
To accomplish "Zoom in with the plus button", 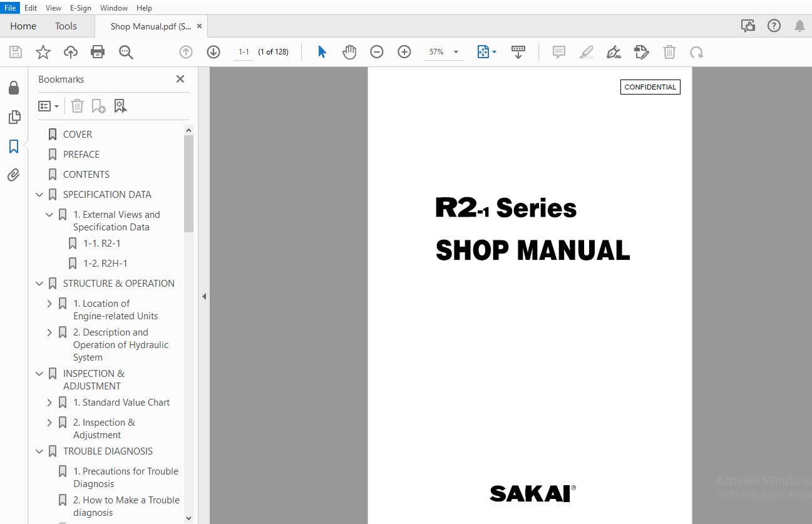I will click(x=404, y=52).
